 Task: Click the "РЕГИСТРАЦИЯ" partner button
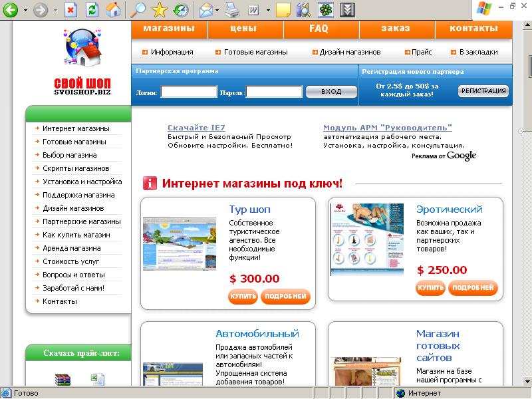click(483, 91)
